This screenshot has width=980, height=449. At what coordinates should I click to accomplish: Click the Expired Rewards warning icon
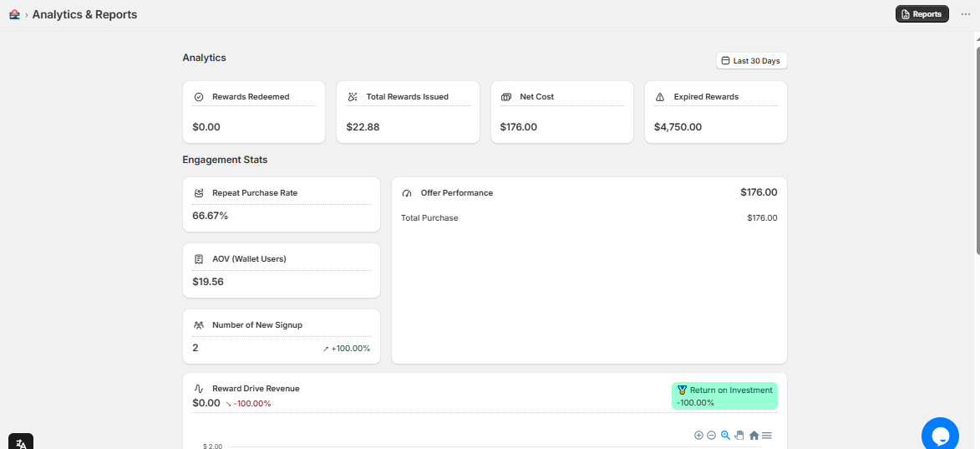click(x=660, y=97)
